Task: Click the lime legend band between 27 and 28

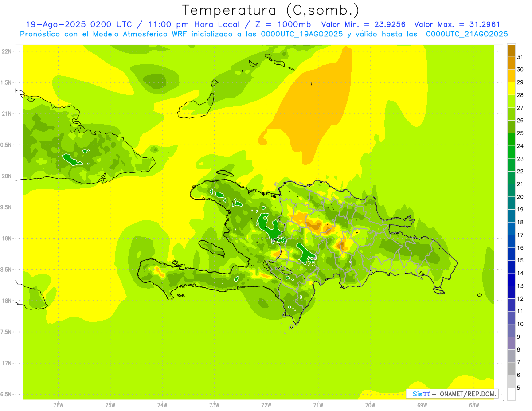Action: tap(511, 102)
